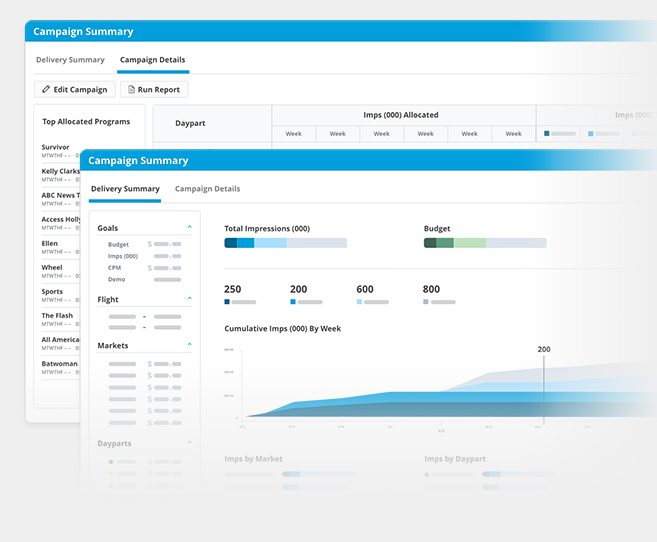Select Sports program row
This screenshot has width=657, height=542.
(x=60, y=295)
